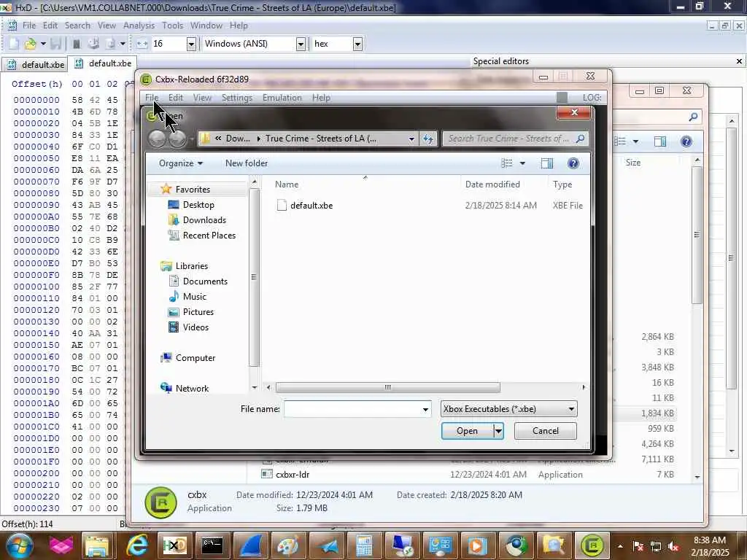
Task: Click the Forward arrow in the Open dialog
Action: (x=177, y=139)
